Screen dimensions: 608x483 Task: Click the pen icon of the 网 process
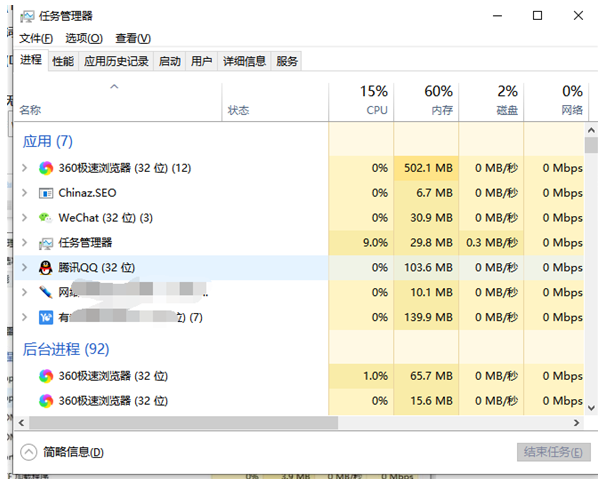(46, 292)
